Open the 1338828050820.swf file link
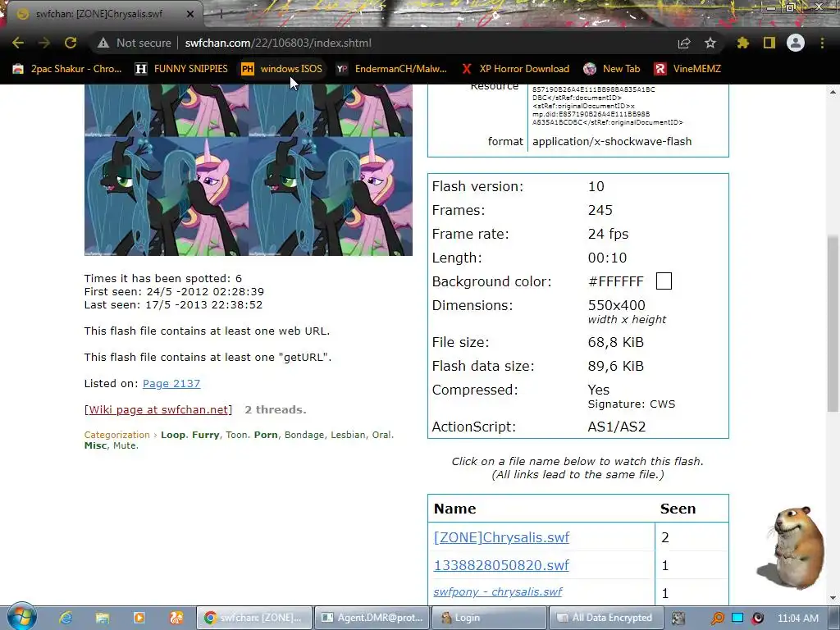 click(501, 565)
